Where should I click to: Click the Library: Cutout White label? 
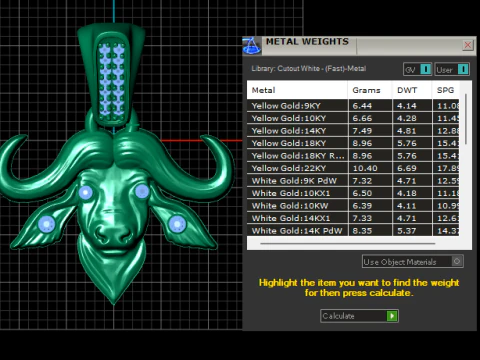click(309, 69)
